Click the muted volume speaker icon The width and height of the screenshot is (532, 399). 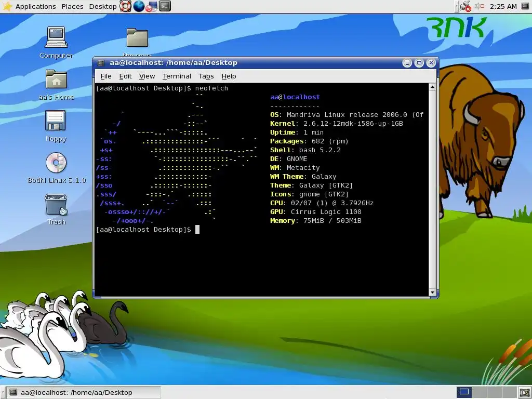pos(479,6)
